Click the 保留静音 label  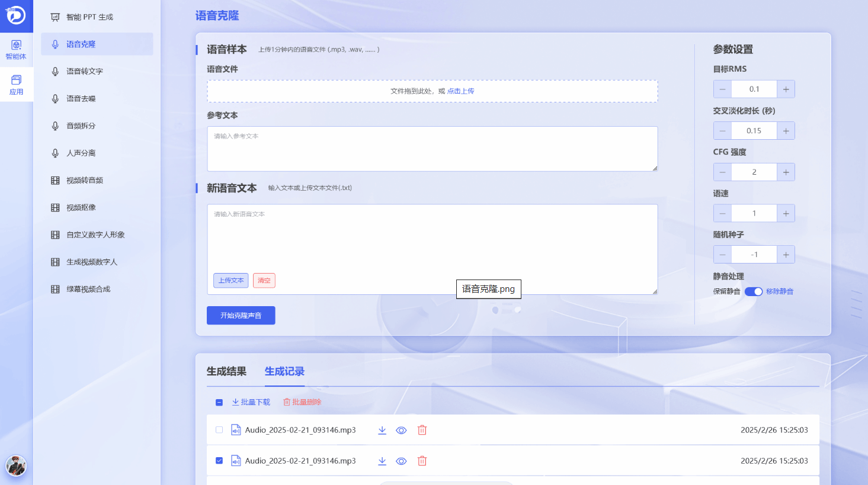pyautogui.click(x=727, y=291)
